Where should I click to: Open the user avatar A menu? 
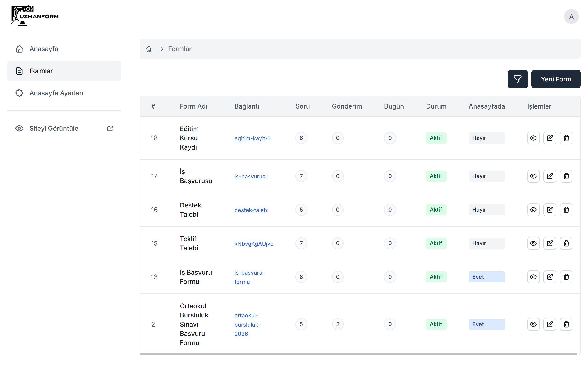[571, 17]
